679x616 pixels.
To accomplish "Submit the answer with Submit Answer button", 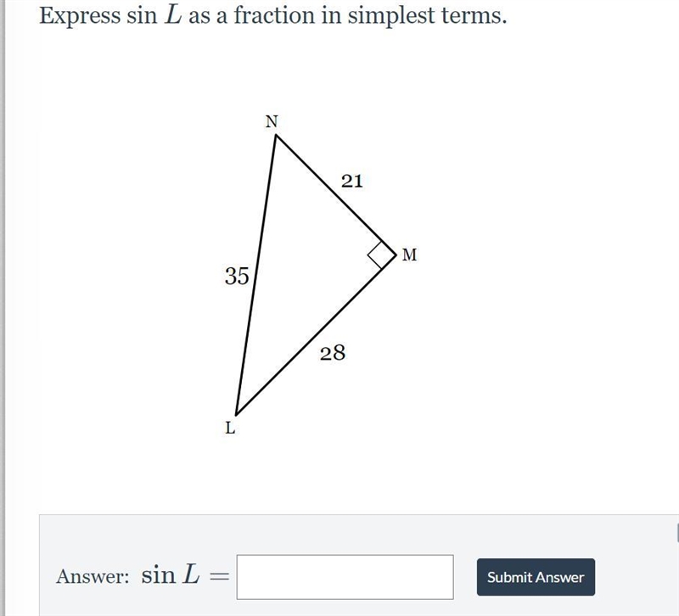I will tap(536, 577).
